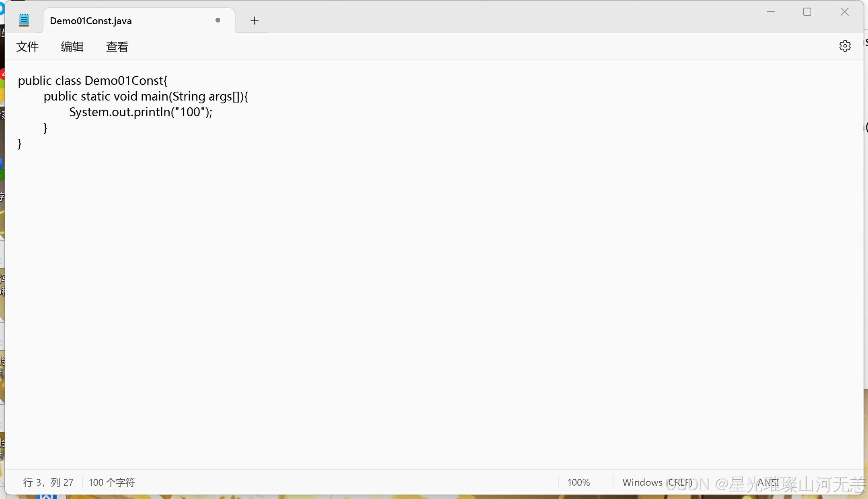Minimize the Notepad window
Screen dimensions: 868x499
[x=770, y=12]
